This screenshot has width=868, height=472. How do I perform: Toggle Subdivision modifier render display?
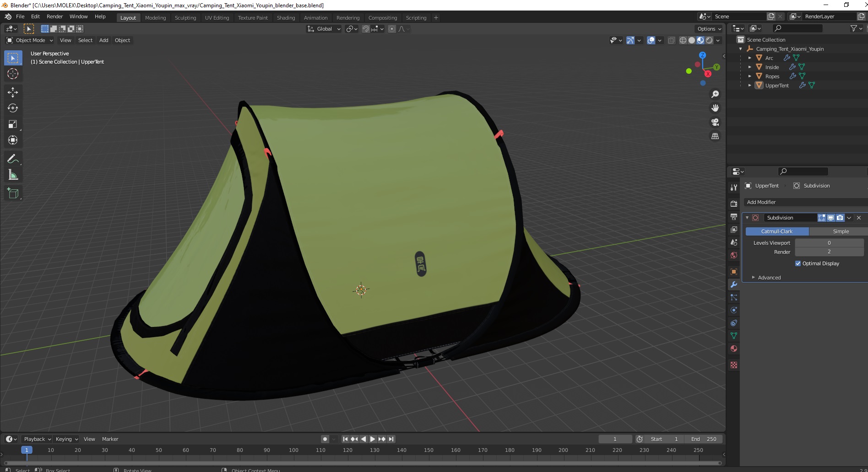pos(840,218)
